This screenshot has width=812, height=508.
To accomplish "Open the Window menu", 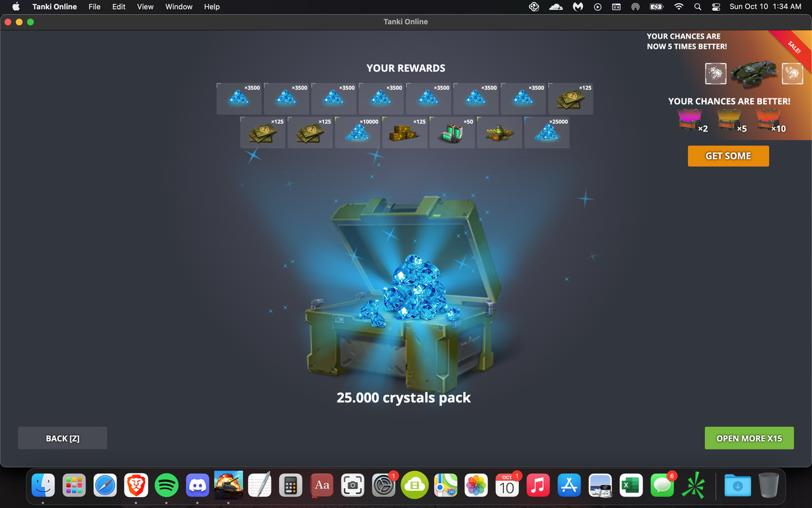I will point(179,6).
